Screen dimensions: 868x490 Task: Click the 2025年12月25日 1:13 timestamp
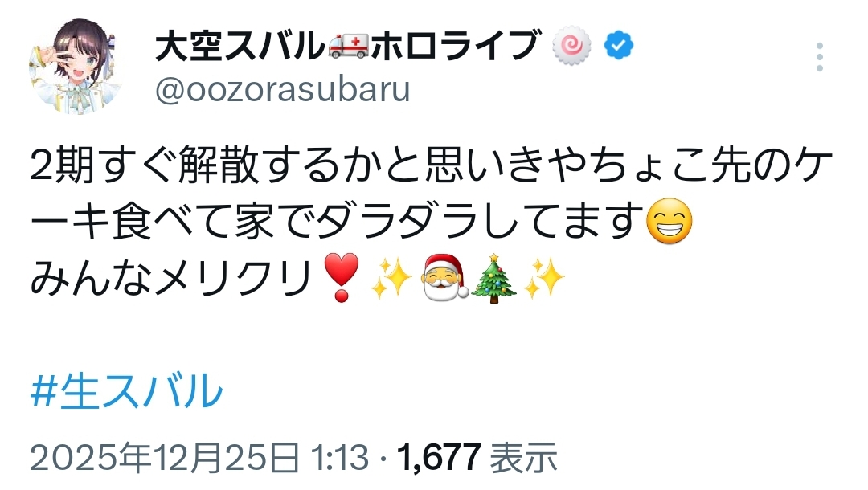(x=199, y=458)
